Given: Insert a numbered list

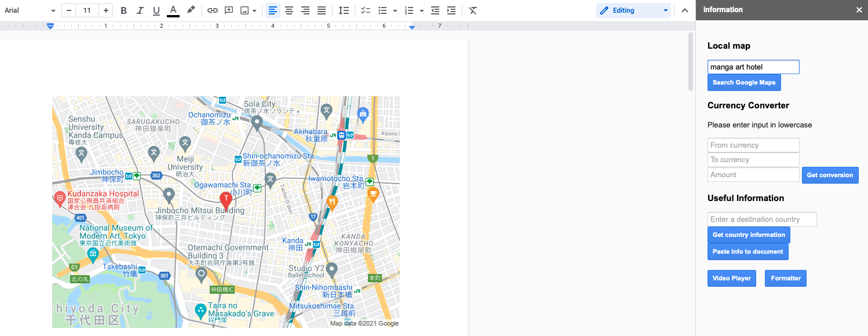Looking at the screenshot, I should (x=409, y=10).
